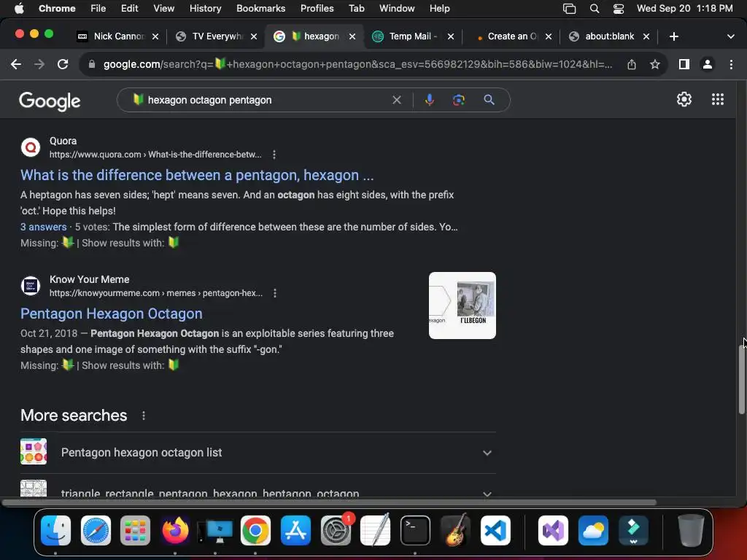
Task: Open the Google apps grid
Action: (x=718, y=99)
